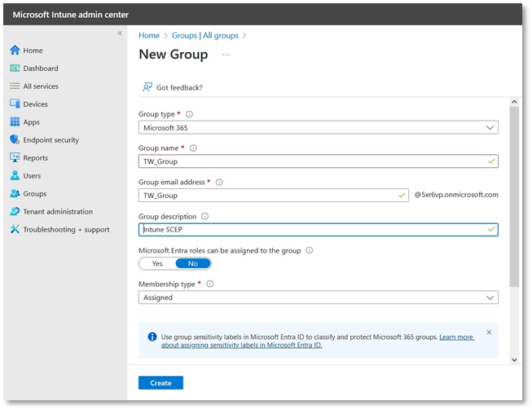This screenshot has height=410, width=532.
Task: Open the Membership type dropdown
Action: click(318, 298)
